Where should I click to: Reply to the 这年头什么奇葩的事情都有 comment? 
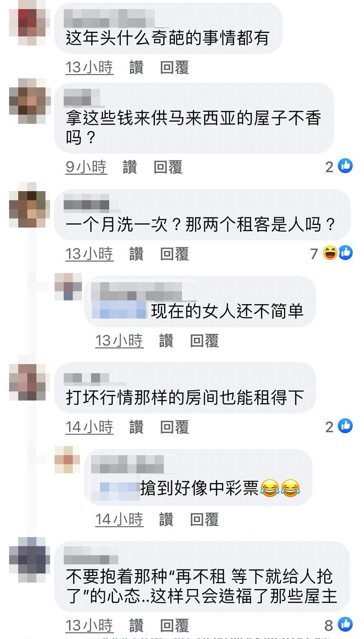point(174,67)
